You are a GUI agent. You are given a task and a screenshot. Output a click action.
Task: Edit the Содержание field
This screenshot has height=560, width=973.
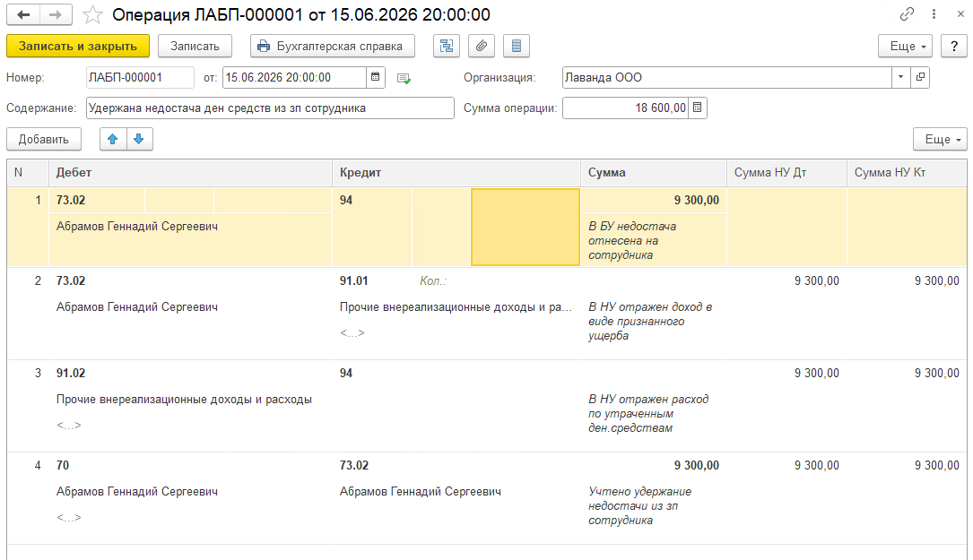(x=270, y=108)
